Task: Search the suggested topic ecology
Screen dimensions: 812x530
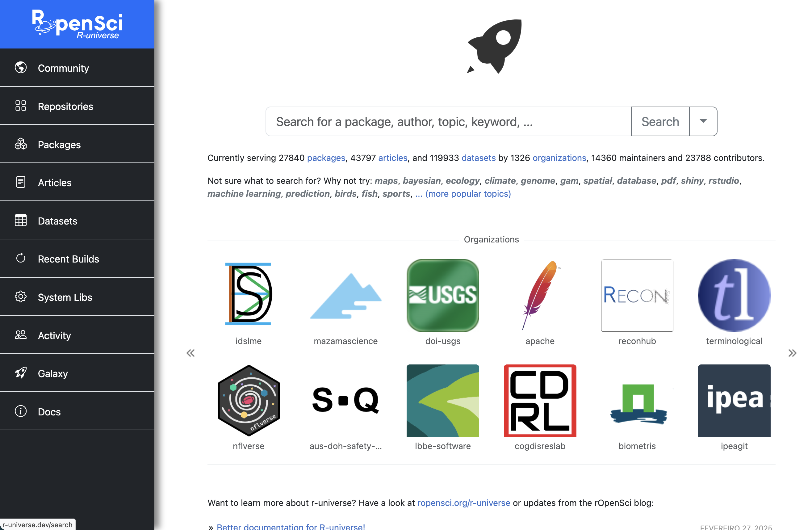Action: click(x=463, y=181)
